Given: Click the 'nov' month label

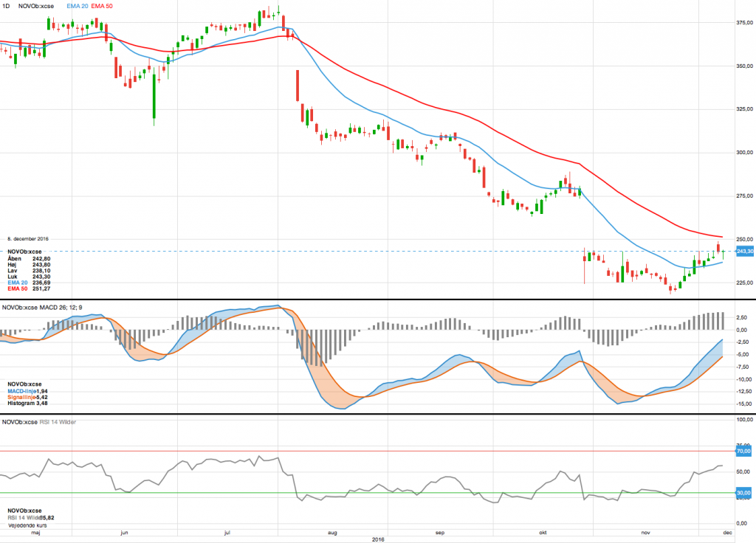Looking at the screenshot, I should point(645,533).
